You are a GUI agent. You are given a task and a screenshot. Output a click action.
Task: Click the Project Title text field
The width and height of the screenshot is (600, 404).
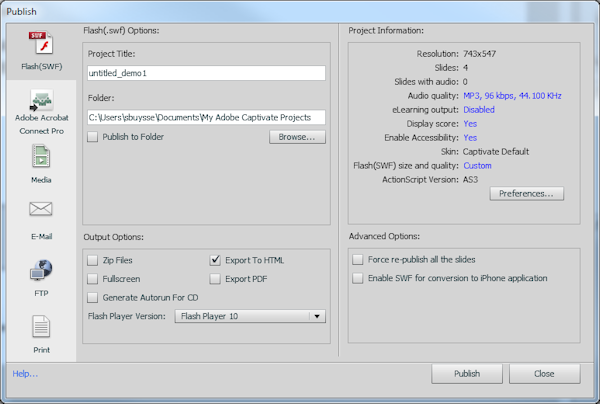[206, 73]
